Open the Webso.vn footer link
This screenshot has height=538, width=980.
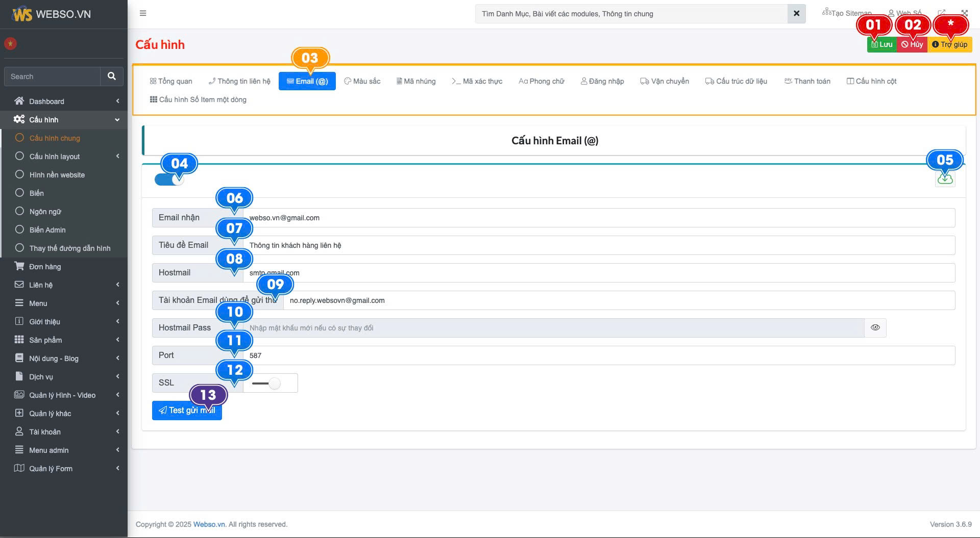(209, 524)
